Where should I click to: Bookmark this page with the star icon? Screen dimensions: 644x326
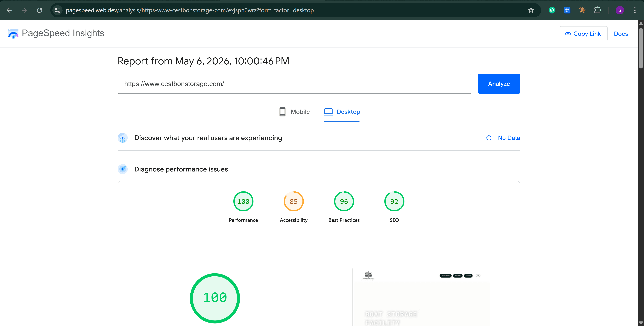[531, 10]
